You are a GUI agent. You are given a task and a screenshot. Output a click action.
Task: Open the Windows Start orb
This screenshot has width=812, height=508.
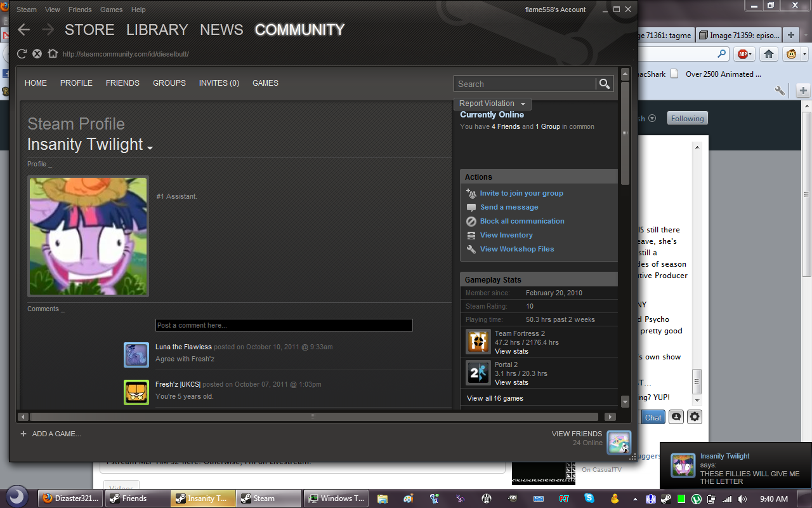(17, 497)
